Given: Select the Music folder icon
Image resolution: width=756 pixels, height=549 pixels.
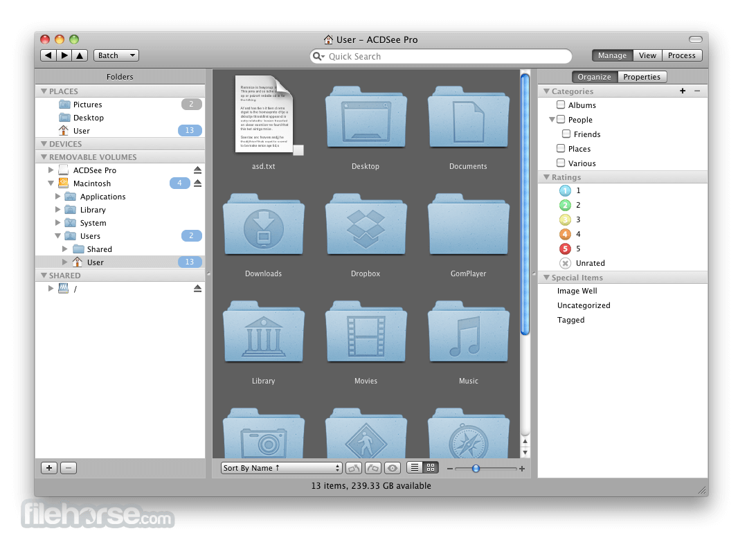Looking at the screenshot, I should pos(469,332).
